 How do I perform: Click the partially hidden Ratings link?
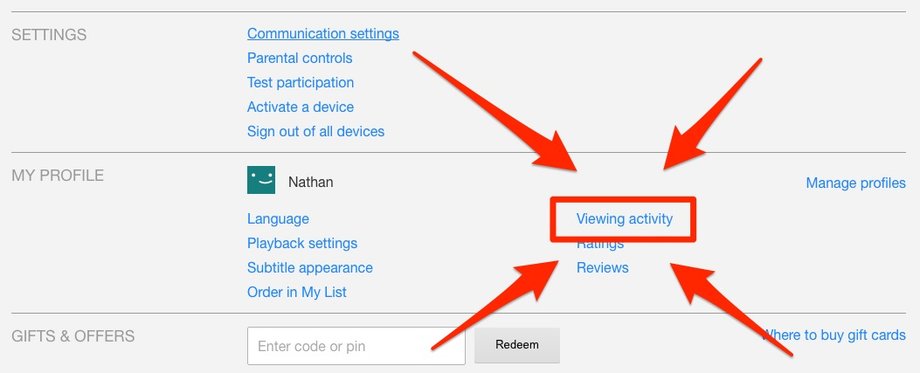(600, 245)
